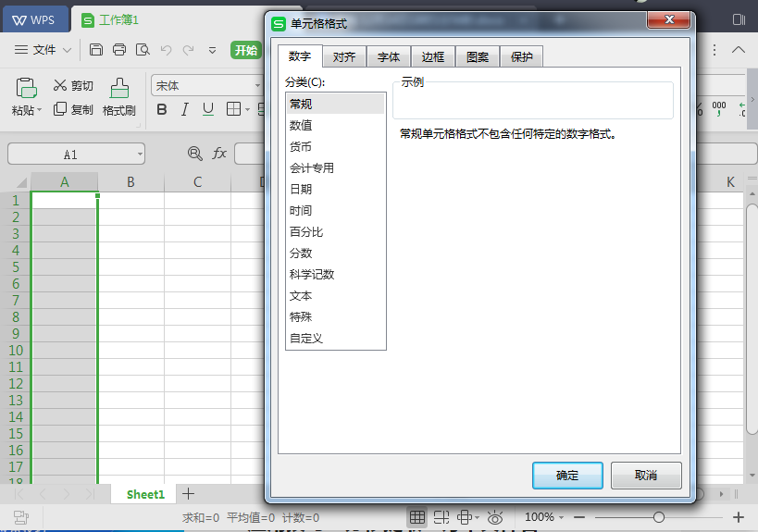Click the zoom slider handle
Viewport: 758px width, 532px height.
pos(658,517)
